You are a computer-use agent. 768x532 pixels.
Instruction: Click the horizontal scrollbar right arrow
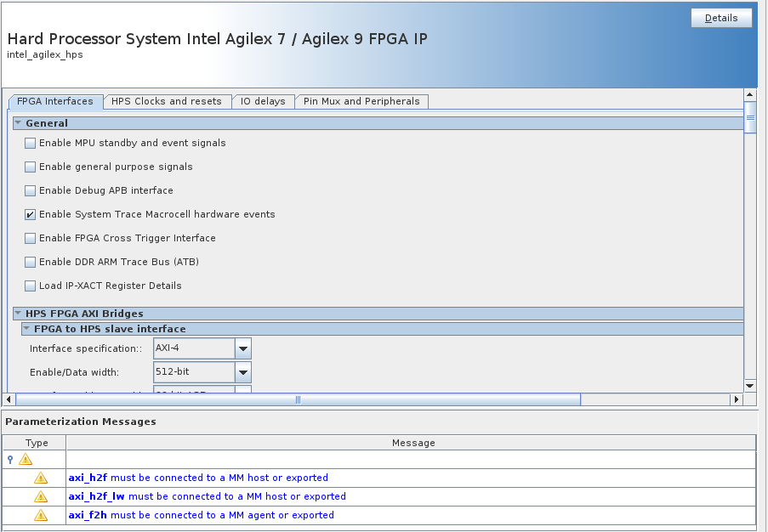[737, 399]
